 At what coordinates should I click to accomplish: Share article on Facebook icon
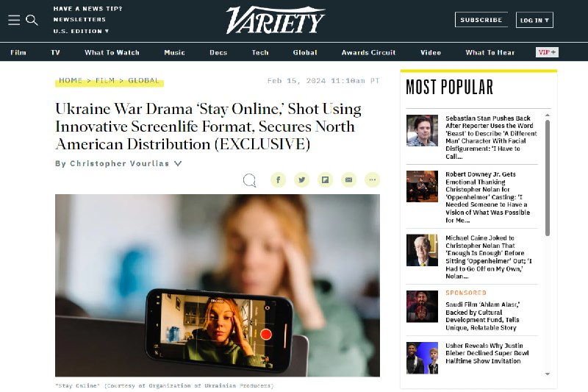pos(279,180)
